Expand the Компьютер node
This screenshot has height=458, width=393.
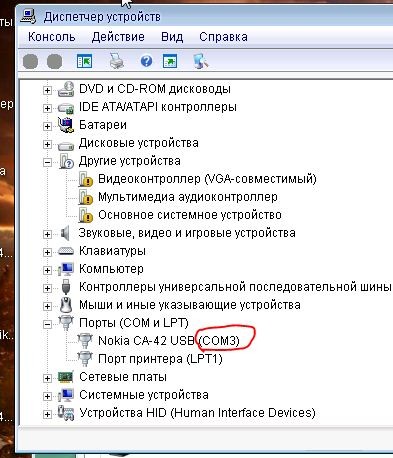click(x=47, y=270)
